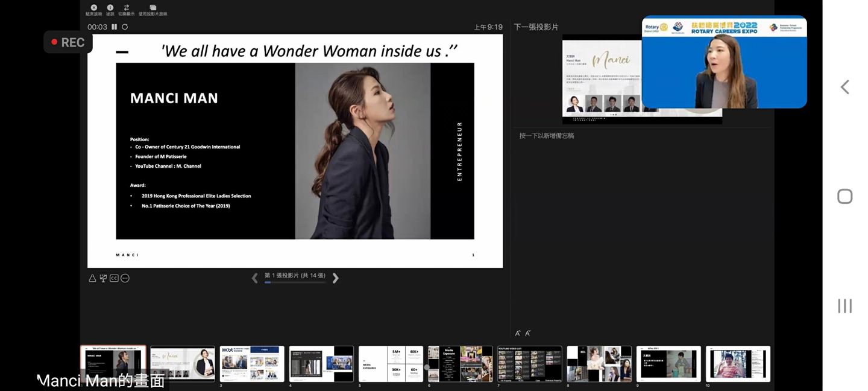Click the 00:03 elapsed timer text
Viewport: 868px width, 391px height.
(x=97, y=27)
